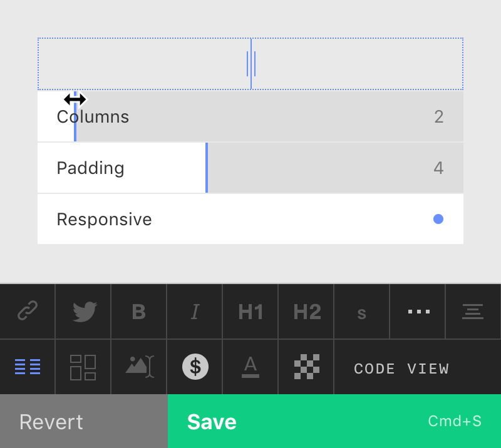
Task: Insert horizontal divider dots
Action: (x=418, y=312)
